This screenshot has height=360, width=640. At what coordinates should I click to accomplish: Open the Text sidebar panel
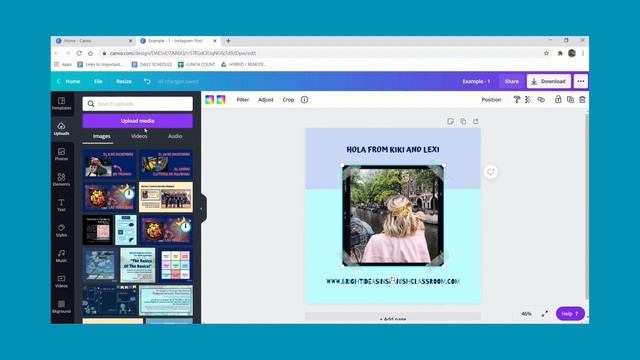(x=61, y=205)
